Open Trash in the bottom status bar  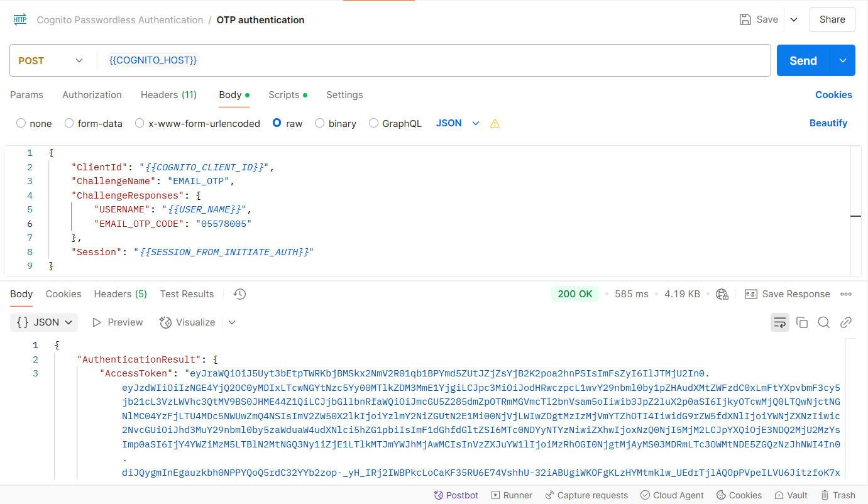838,495
